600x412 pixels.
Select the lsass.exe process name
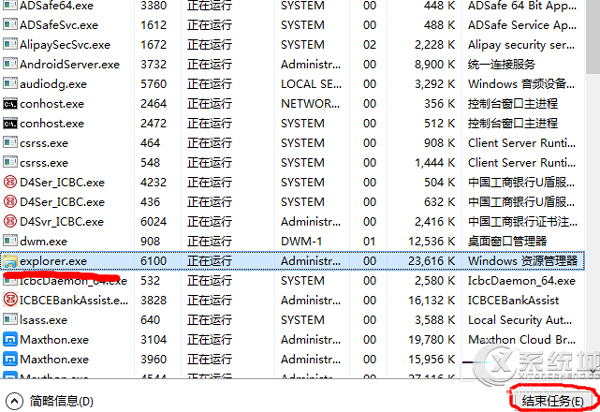click(x=44, y=320)
